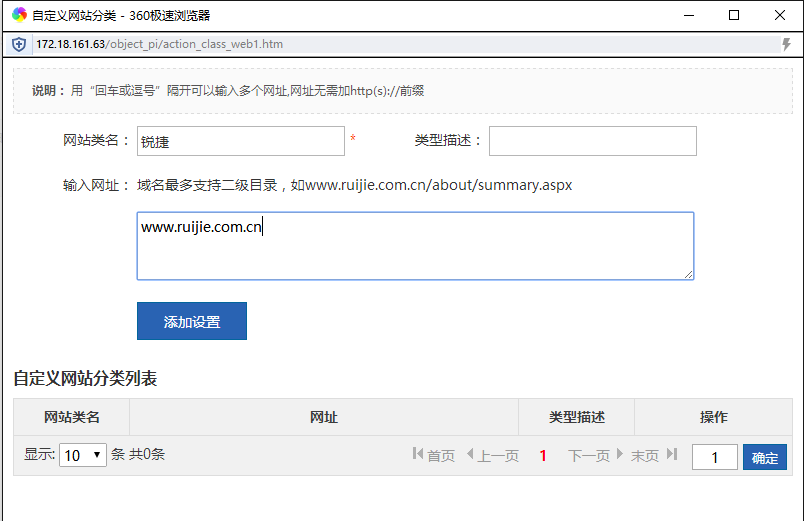This screenshot has height=521, width=804.
Task: Click the 类型描述 column header
Action: point(576,417)
